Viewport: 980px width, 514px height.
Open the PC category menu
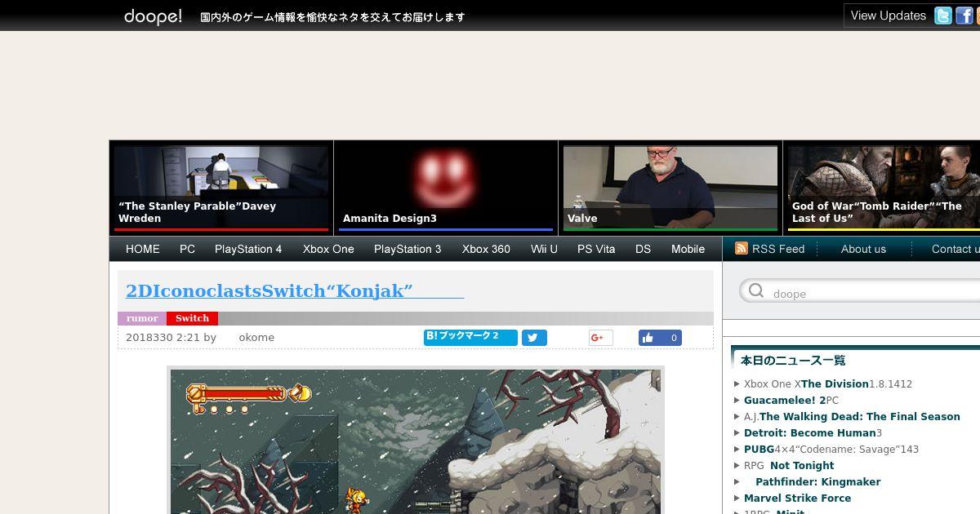187,249
